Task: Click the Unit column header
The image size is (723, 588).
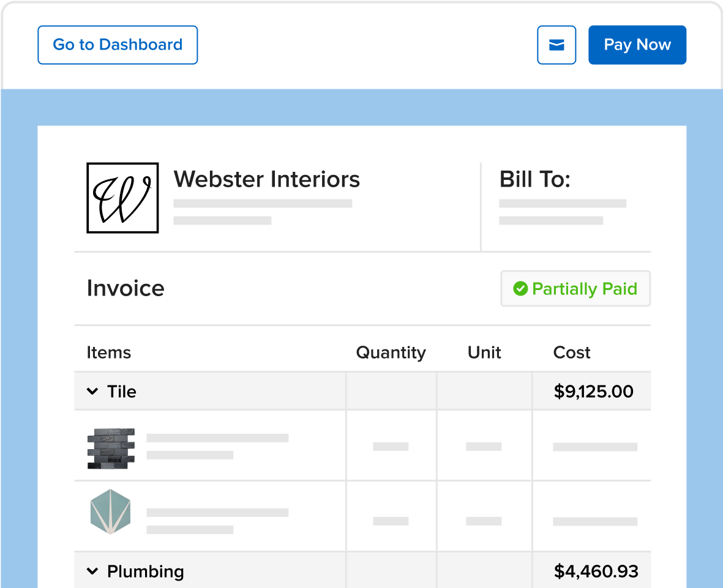Action: click(x=484, y=352)
